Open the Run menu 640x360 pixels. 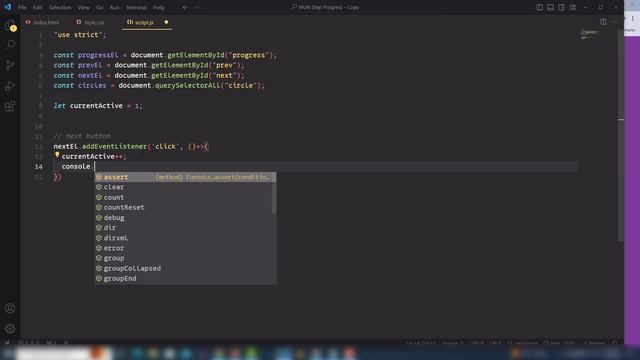click(x=115, y=7)
